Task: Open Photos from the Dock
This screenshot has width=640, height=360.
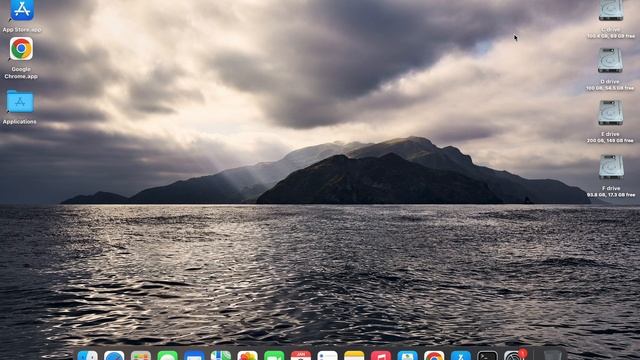Action: (x=247, y=356)
